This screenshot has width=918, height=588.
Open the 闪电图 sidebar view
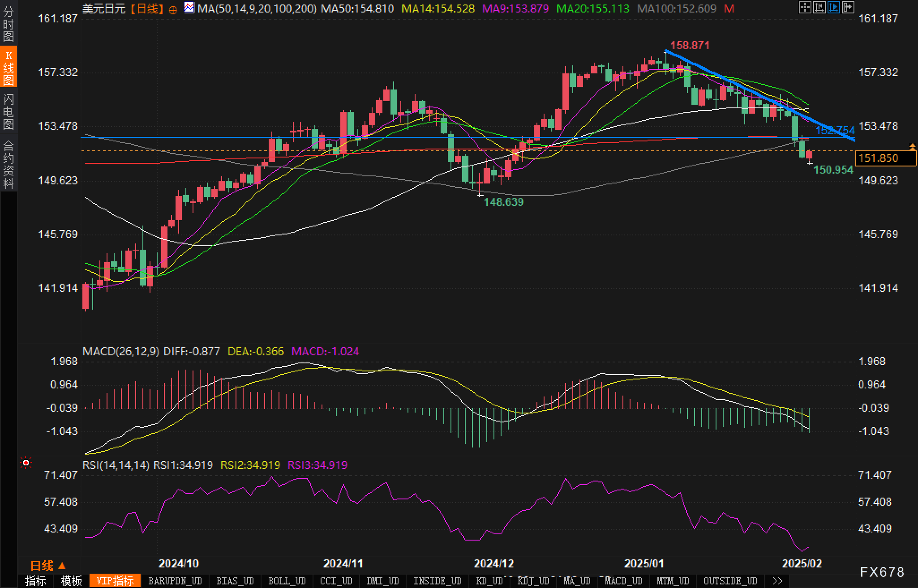point(9,111)
